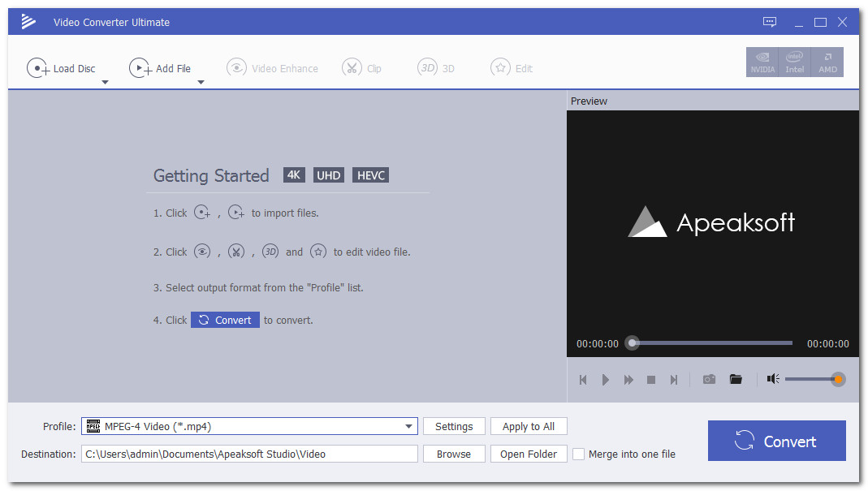The image size is (868, 491).
Task: Click the Destination path input field
Action: [250, 454]
